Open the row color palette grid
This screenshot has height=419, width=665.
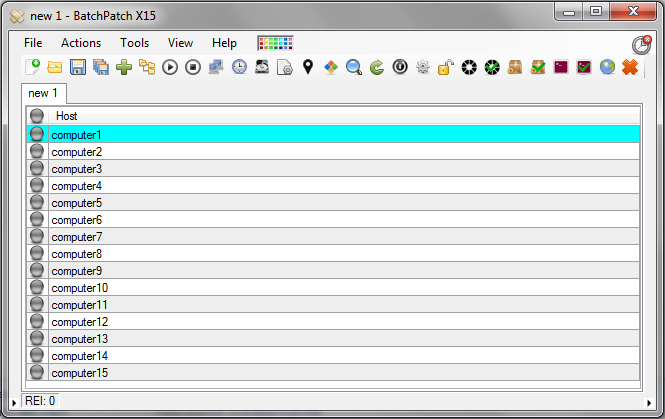click(x=275, y=43)
